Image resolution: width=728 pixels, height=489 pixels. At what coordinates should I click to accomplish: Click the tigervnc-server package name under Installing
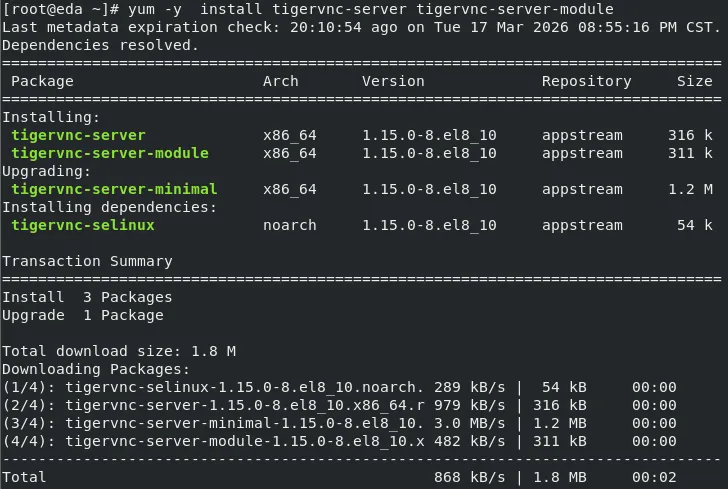pyautogui.click(x=78, y=135)
